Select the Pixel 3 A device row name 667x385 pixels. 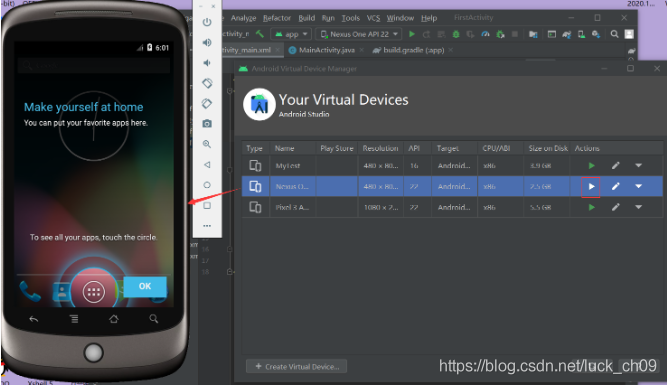[292, 207]
